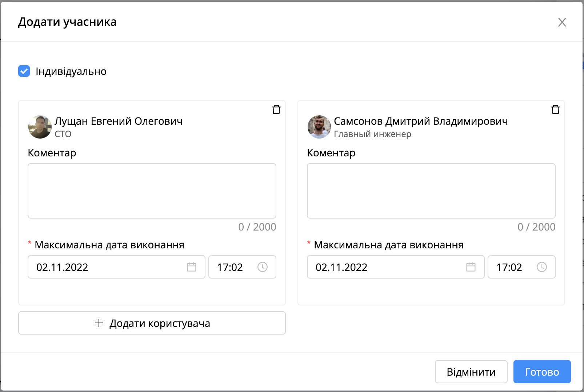Click clock icon in Лущан's time field
584x392 pixels.
coord(263,267)
